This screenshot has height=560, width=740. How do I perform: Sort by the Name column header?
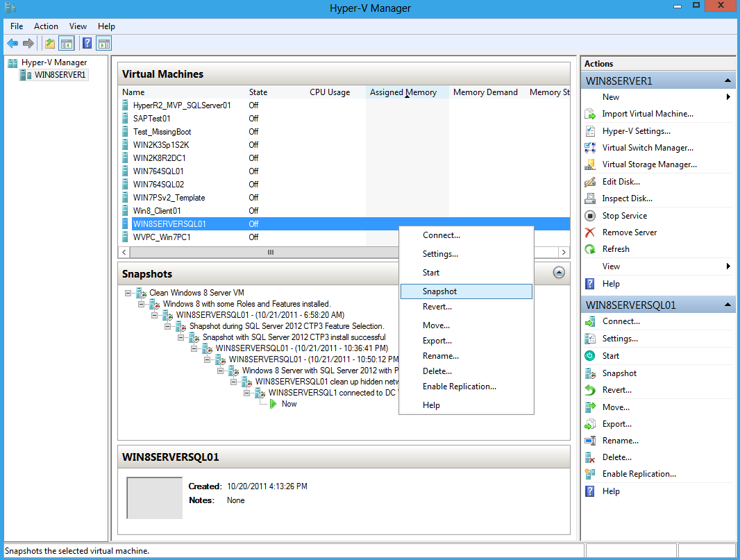click(182, 92)
